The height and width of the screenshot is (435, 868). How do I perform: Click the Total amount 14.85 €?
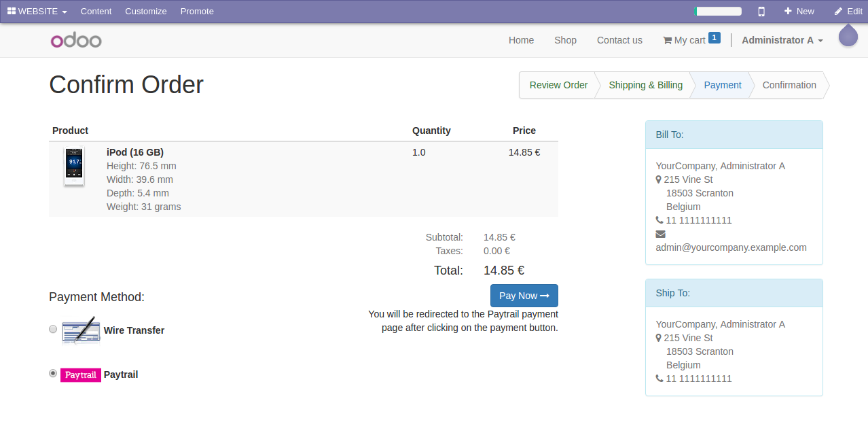(x=504, y=271)
